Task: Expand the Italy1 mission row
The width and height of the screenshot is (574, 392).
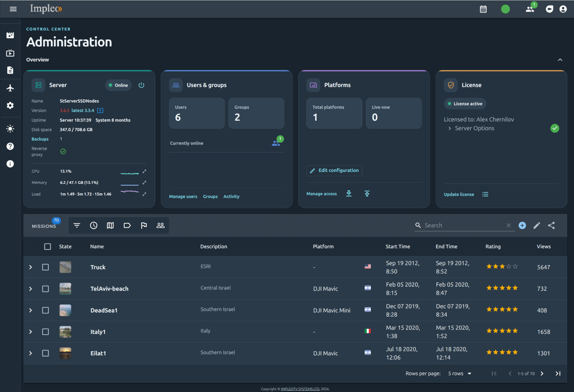Action: pos(30,332)
